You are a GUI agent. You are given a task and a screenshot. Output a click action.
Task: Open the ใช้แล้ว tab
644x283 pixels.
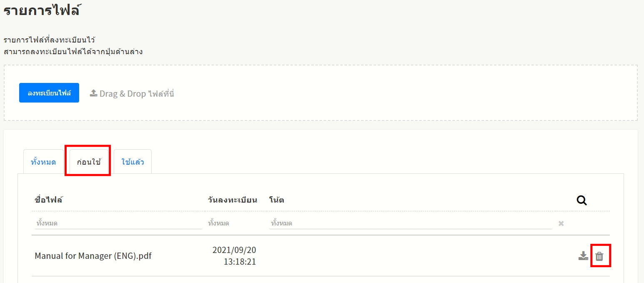(132, 162)
